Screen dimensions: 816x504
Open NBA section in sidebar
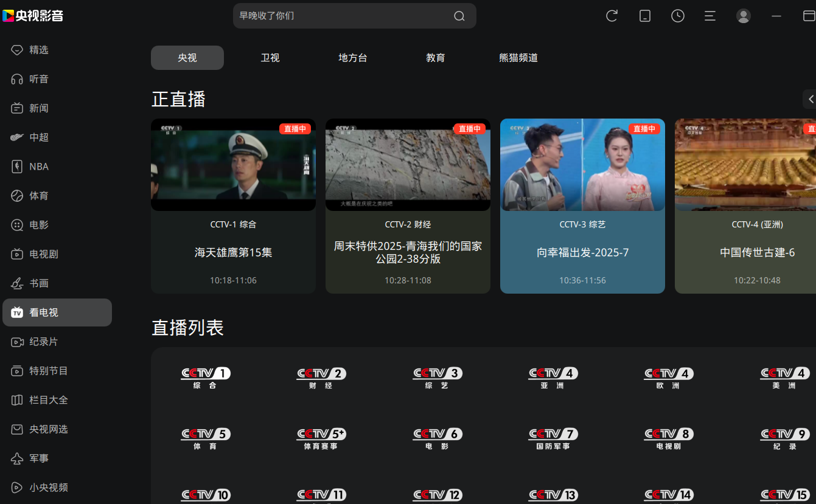pyautogui.click(x=57, y=167)
